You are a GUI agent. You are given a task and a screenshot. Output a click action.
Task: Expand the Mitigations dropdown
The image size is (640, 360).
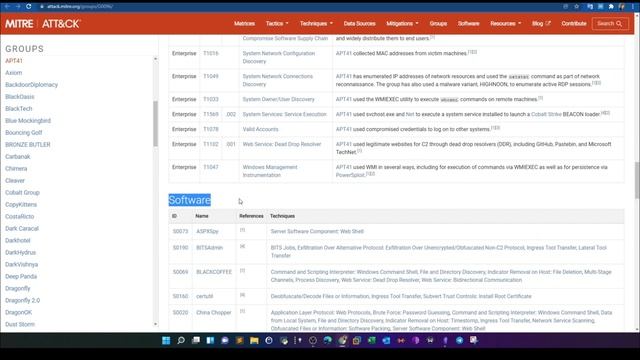tap(402, 24)
